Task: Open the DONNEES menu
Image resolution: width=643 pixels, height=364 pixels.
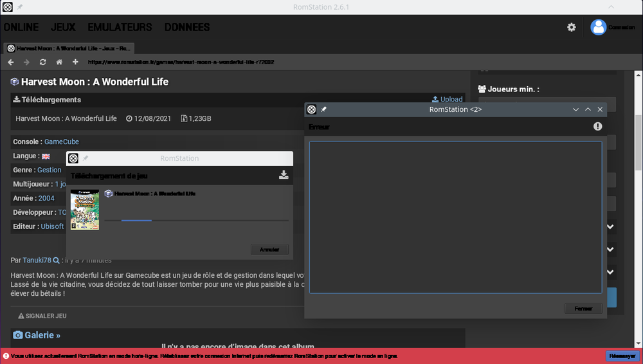Action: pos(187,27)
